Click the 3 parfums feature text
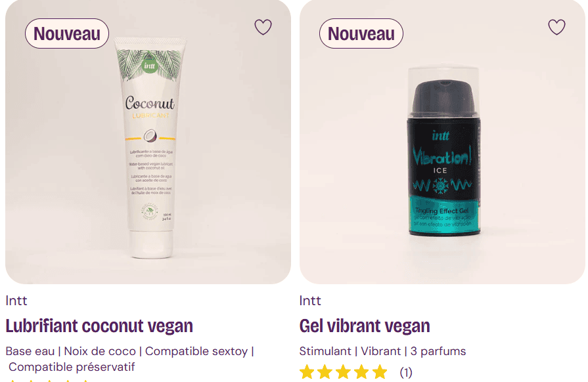Image resolution: width=588 pixels, height=382 pixels. click(438, 351)
